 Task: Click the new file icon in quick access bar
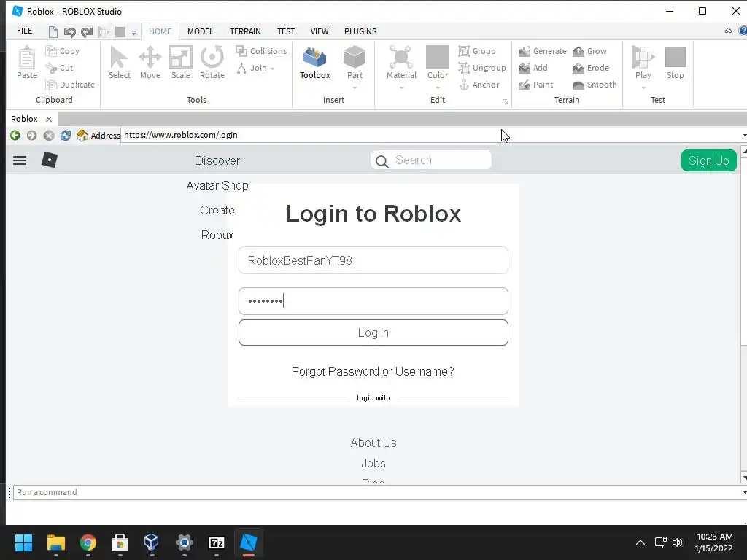click(53, 32)
